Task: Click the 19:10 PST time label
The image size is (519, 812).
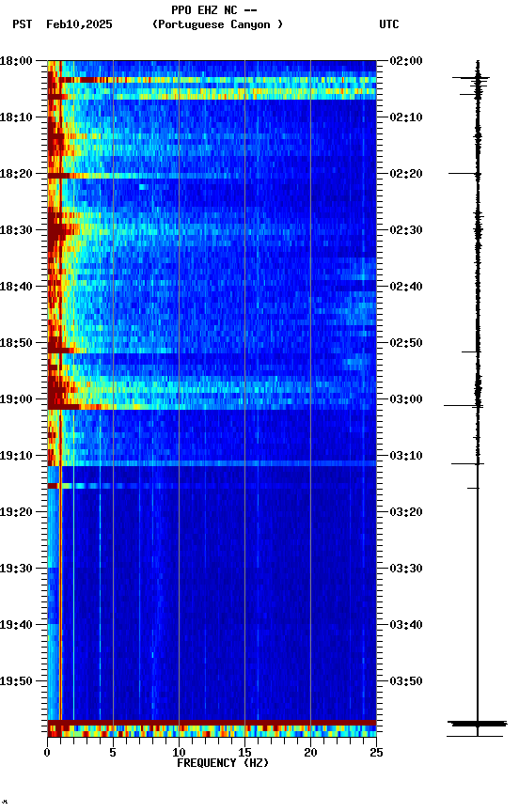Action: (16, 456)
